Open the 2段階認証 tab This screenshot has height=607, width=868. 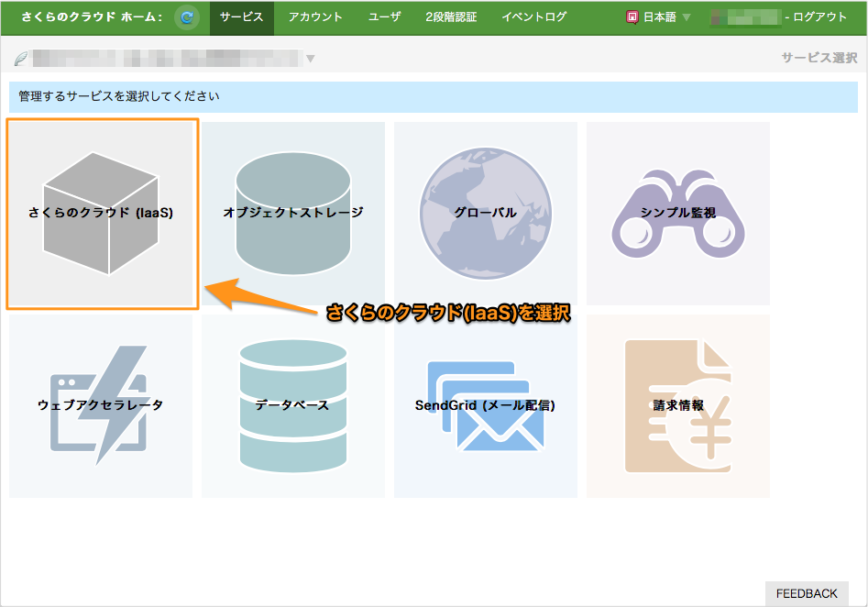pyautogui.click(x=451, y=17)
